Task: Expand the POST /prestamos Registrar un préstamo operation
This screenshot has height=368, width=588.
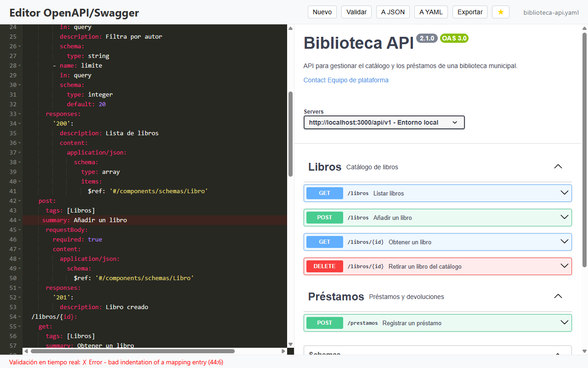Action: click(x=438, y=323)
